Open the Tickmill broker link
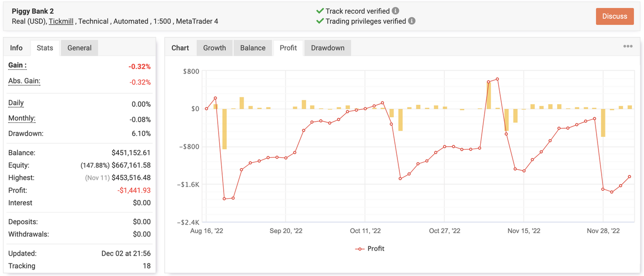644x276 pixels. [x=61, y=21]
